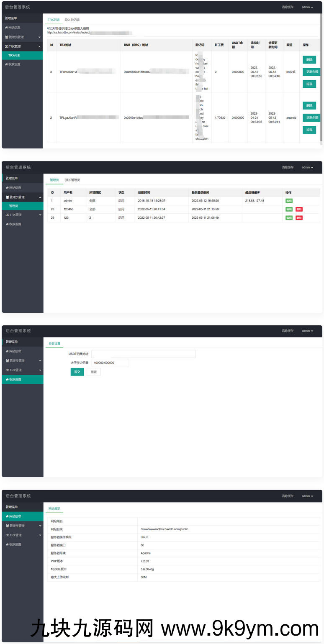Image resolution: width=324 pixels, height=644 pixels.
Task: Delete the TRX record with id 3
Action: [x=309, y=60]
